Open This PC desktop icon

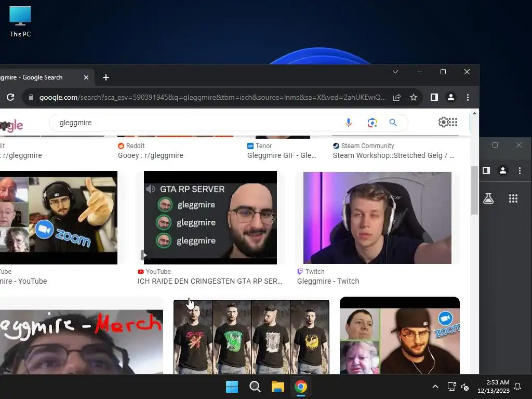20,22
